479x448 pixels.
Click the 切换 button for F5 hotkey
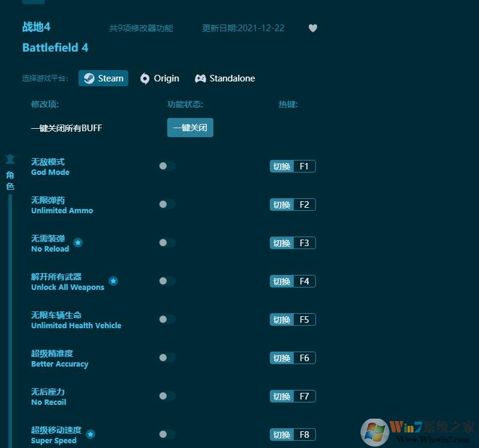click(x=282, y=319)
